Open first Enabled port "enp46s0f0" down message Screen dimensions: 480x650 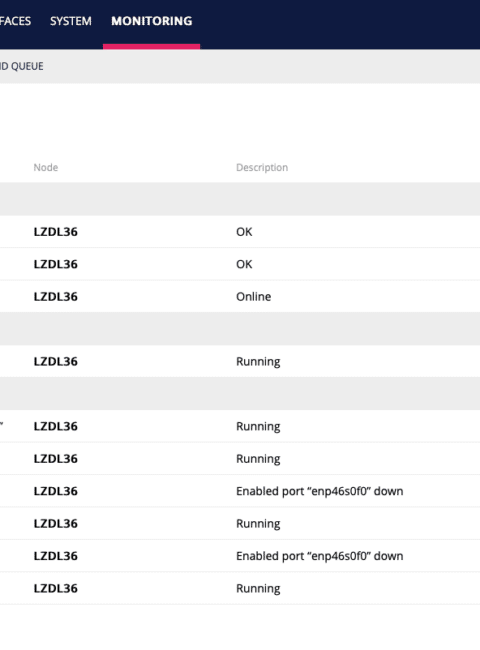point(320,491)
